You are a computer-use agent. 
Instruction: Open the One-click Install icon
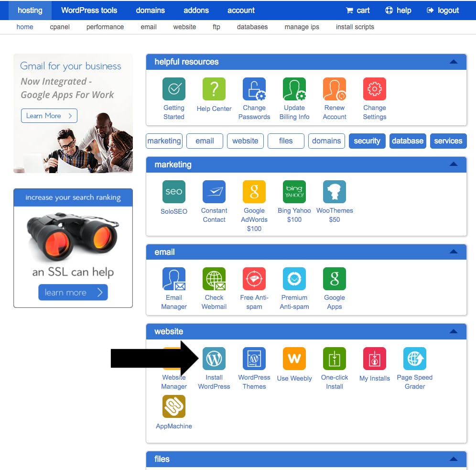tap(334, 359)
